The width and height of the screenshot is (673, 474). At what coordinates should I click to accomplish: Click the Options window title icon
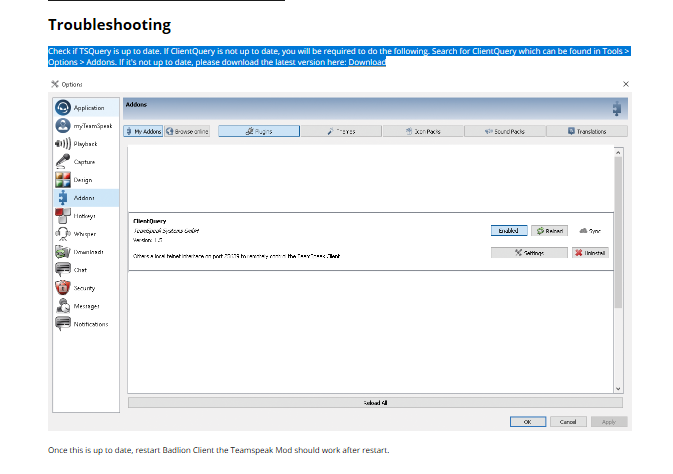pos(55,84)
